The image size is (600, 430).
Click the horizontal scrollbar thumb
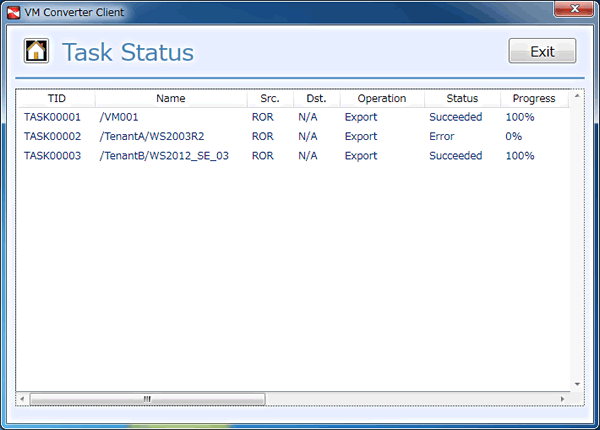click(x=147, y=399)
